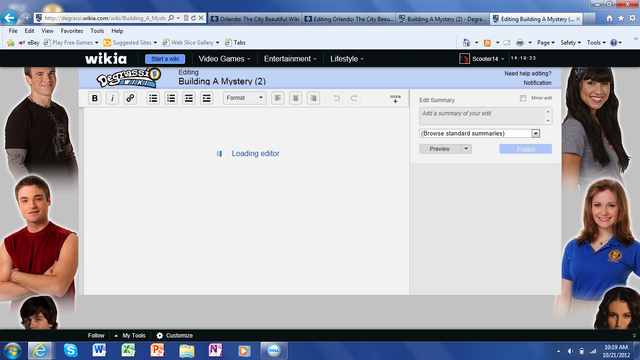Screen dimensions: 640x360
Task: Refresh the page from address bar
Action: 193,18
